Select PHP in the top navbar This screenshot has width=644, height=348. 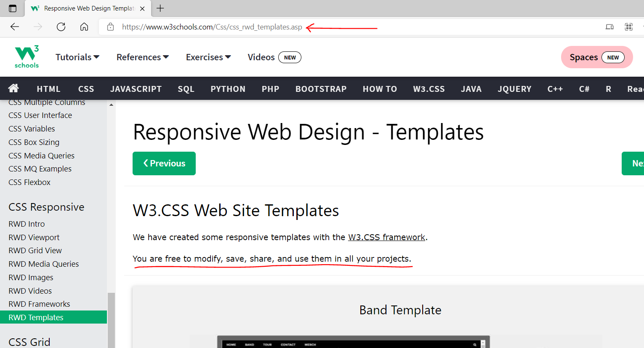pos(271,89)
